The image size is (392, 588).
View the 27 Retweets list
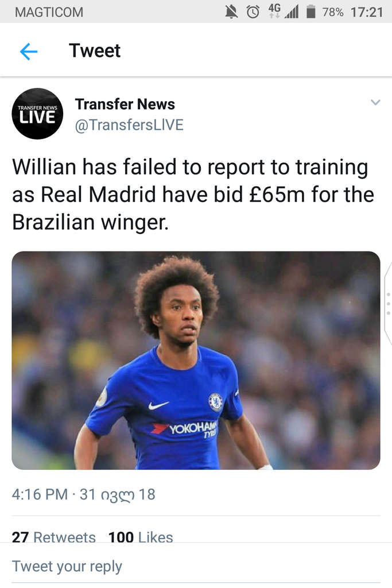(53, 537)
